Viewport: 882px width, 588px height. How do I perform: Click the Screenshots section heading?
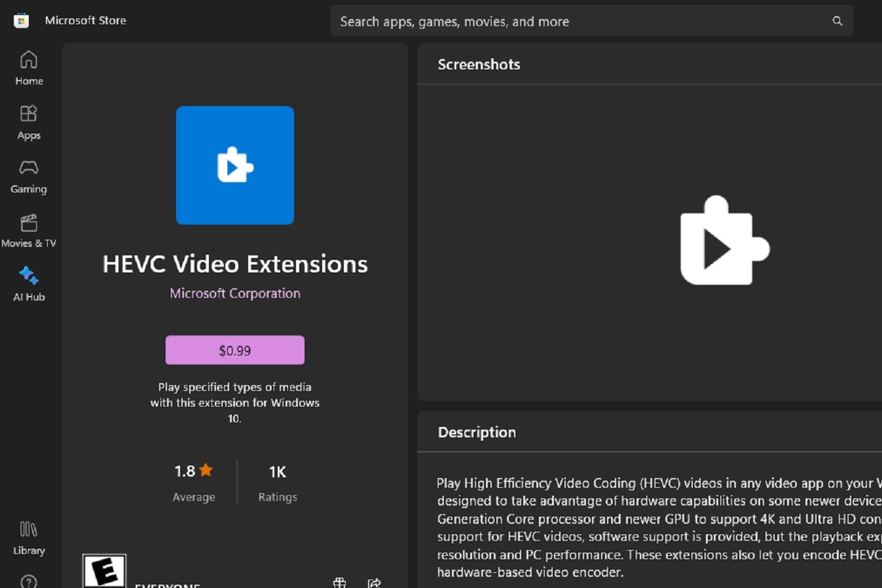pos(479,64)
